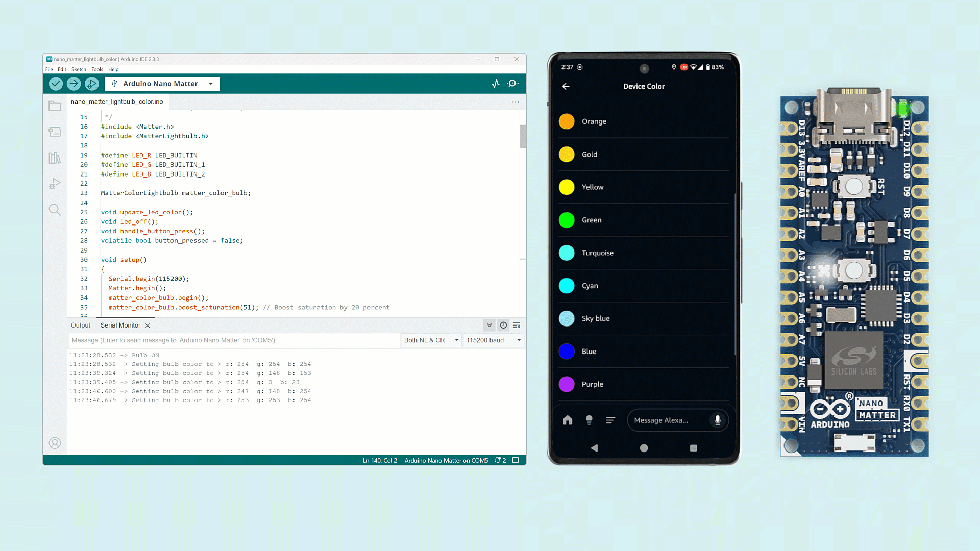Open the Sketch menu

pyautogui.click(x=79, y=69)
